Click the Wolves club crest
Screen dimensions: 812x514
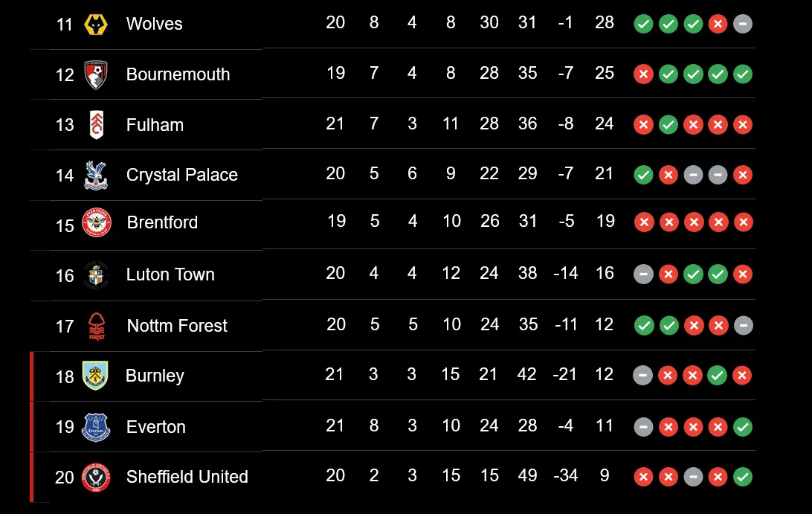[x=96, y=25]
